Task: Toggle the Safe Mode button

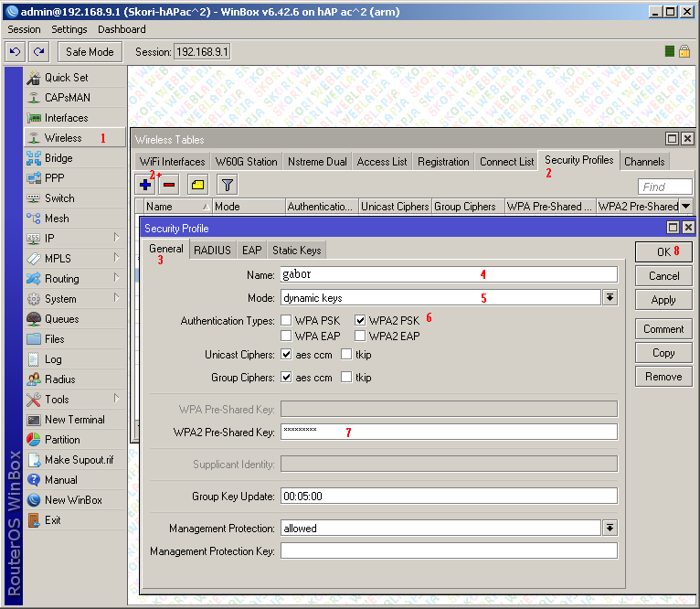Action: coord(90,52)
